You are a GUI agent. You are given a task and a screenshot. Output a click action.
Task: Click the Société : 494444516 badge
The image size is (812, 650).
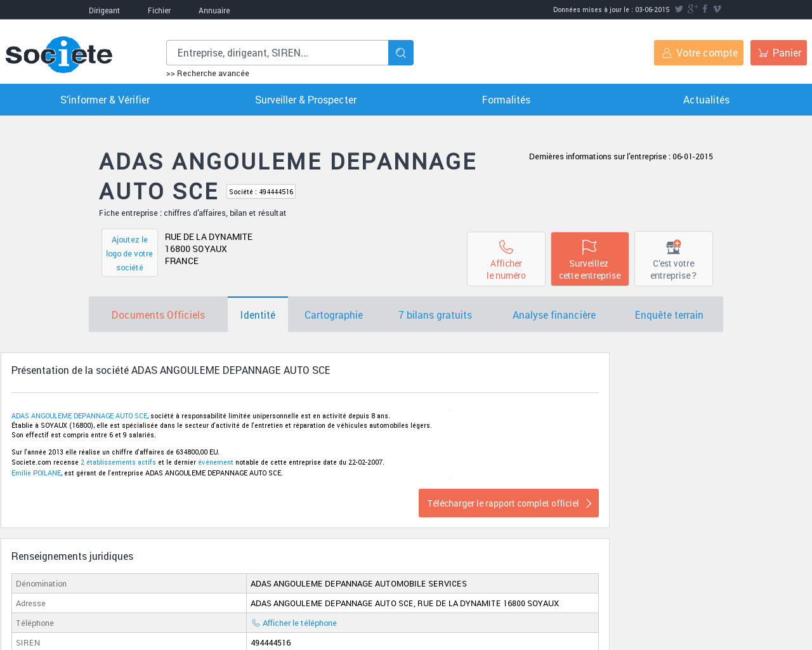coord(261,191)
